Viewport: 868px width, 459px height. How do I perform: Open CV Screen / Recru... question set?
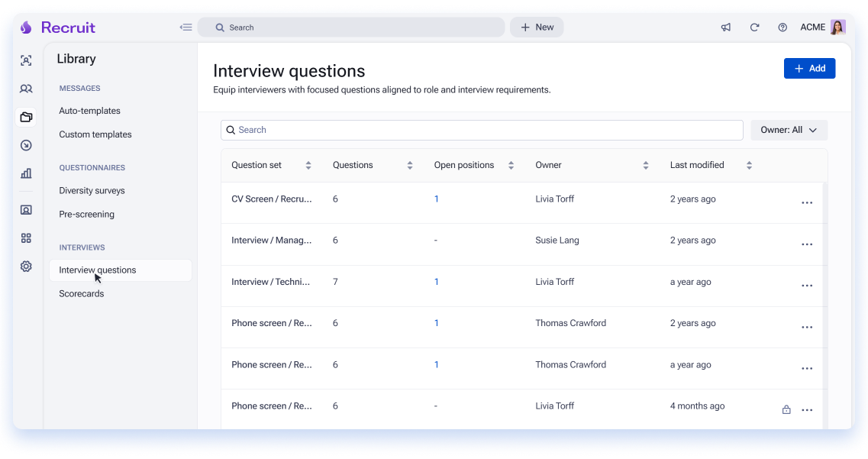[x=271, y=199]
